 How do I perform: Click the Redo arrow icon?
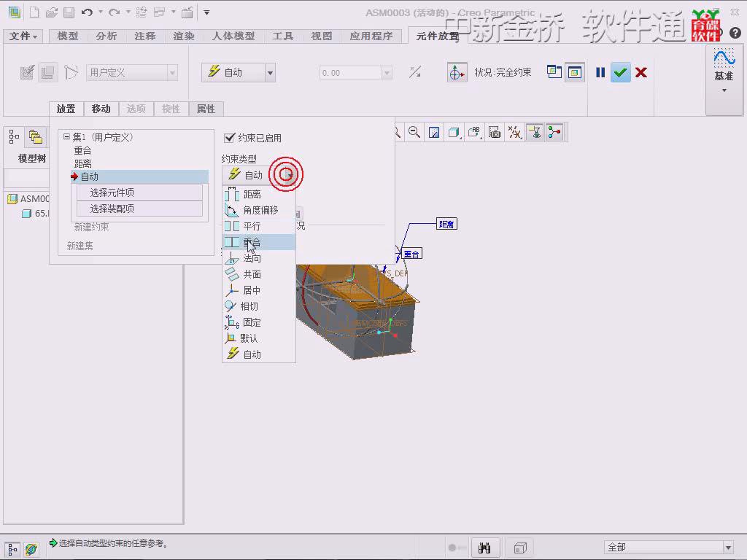(114, 12)
